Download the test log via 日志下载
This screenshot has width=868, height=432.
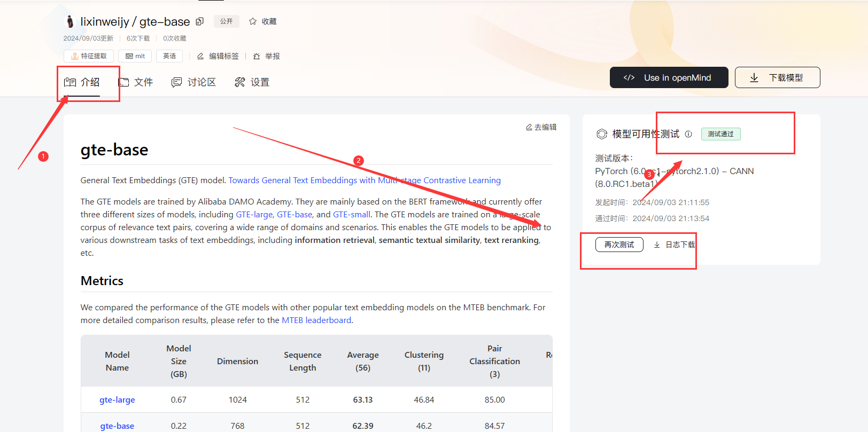tap(674, 245)
